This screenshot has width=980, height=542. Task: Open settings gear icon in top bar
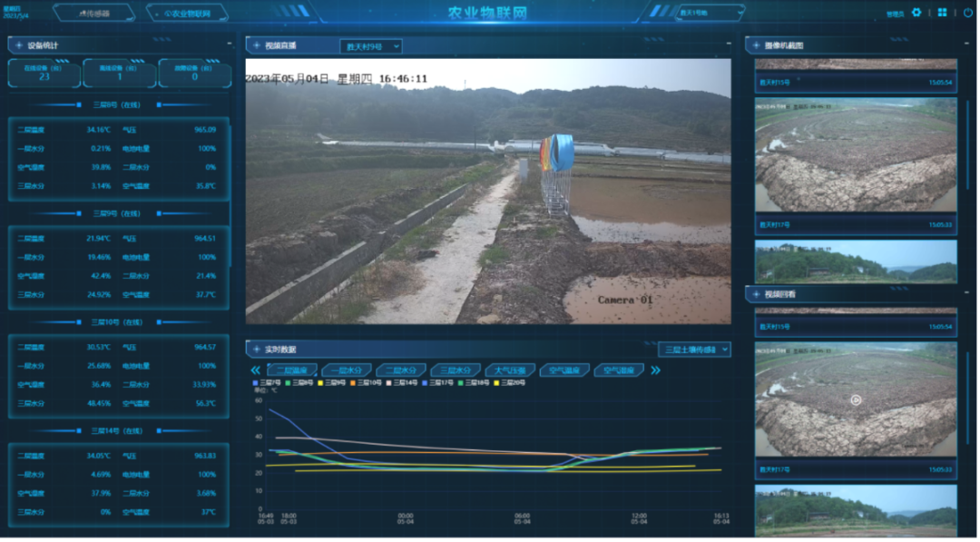click(916, 13)
